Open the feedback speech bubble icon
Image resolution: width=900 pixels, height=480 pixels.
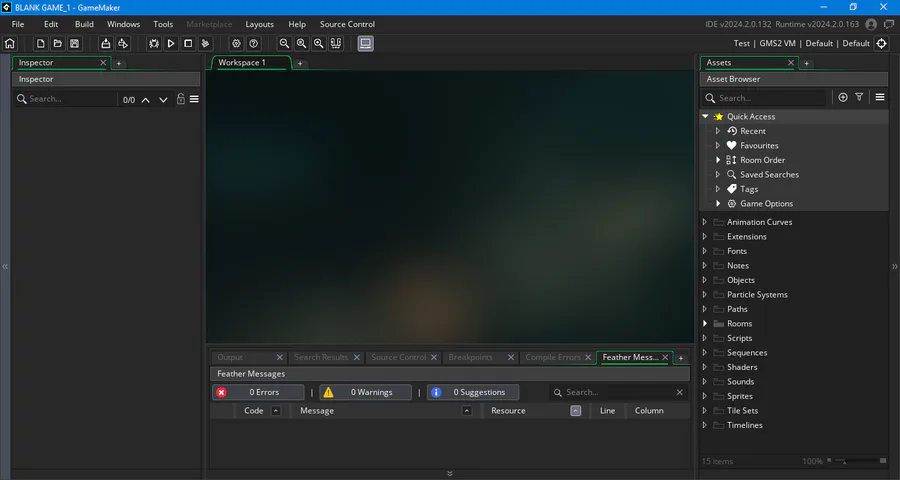pyautogui.click(x=889, y=24)
